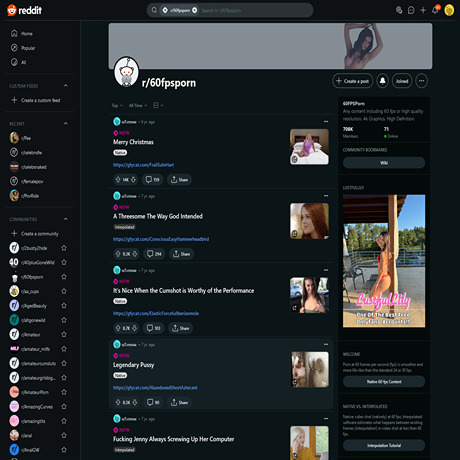Favorite r/aa_cups with its star
Screen dimensions: 460x460
pyautogui.click(x=64, y=291)
